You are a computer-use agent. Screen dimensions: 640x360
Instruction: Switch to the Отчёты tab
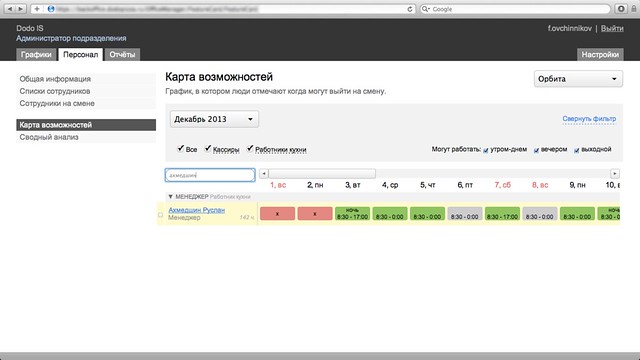pyautogui.click(x=122, y=54)
